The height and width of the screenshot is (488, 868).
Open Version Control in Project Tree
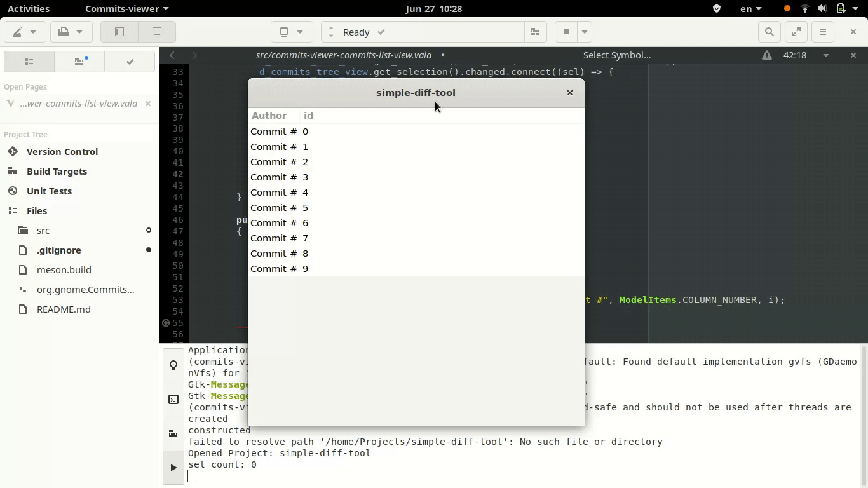[62, 152]
